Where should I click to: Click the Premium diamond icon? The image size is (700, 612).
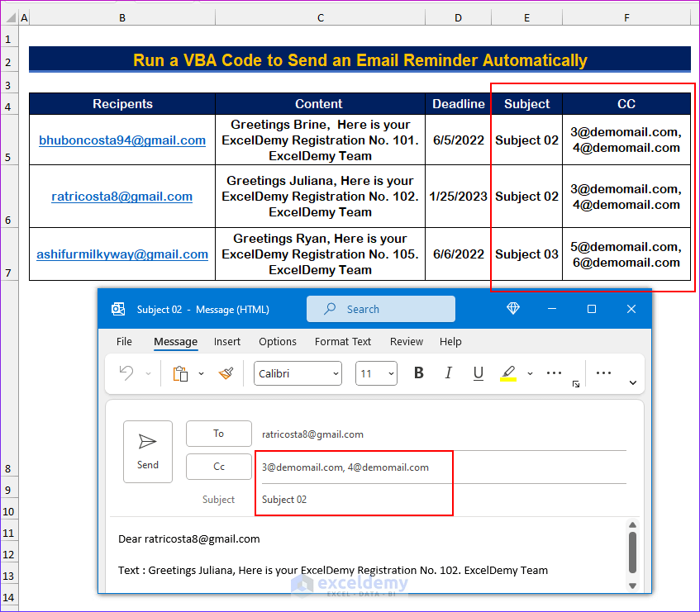513,308
